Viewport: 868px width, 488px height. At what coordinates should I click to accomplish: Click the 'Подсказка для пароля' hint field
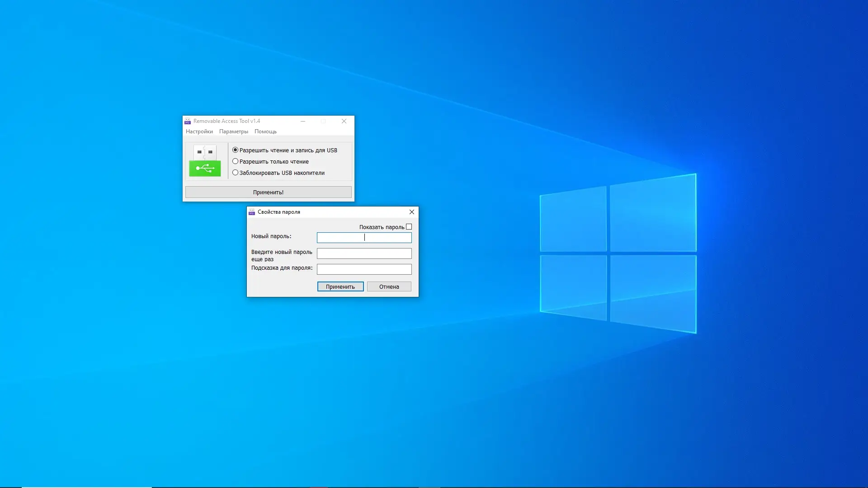point(364,269)
